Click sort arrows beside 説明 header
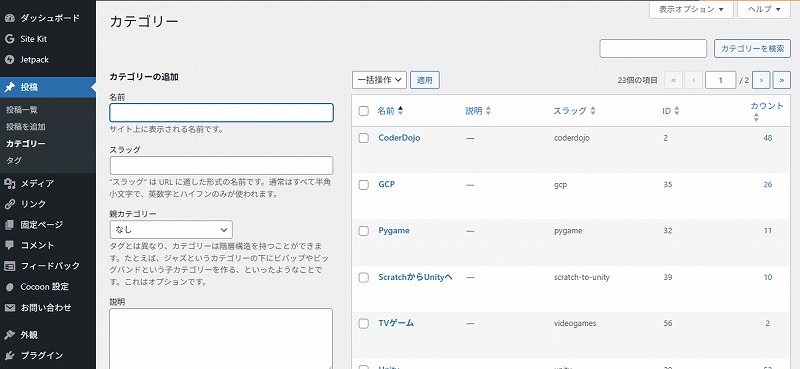Viewport: 800px width, 369px height. [x=488, y=111]
